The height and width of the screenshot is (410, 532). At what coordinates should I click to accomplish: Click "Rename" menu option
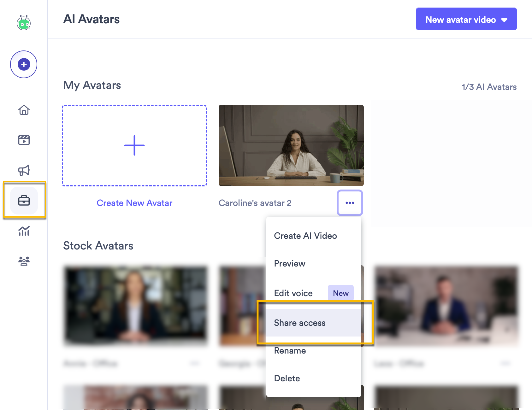(x=290, y=350)
